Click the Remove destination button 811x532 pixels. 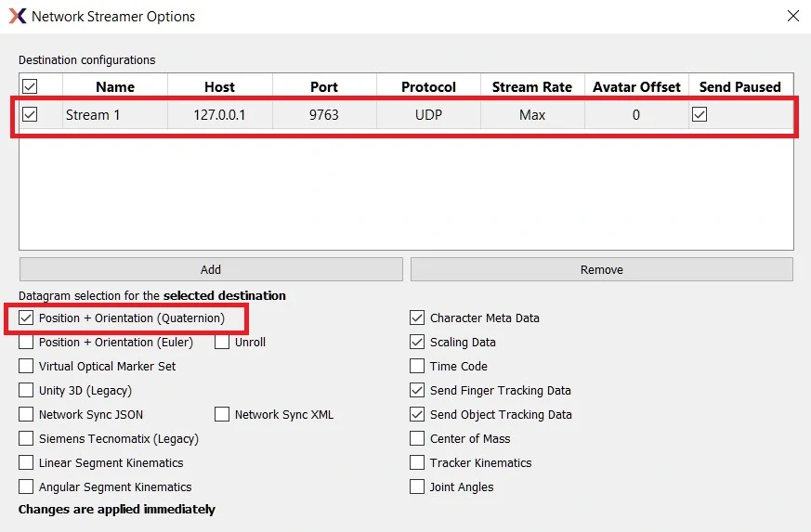(x=602, y=269)
